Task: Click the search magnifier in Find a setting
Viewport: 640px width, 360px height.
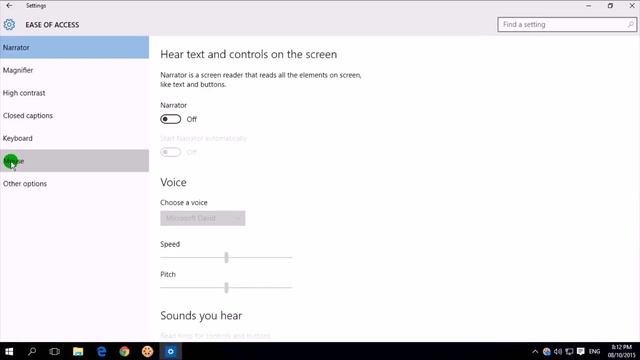Action: [630, 24]
